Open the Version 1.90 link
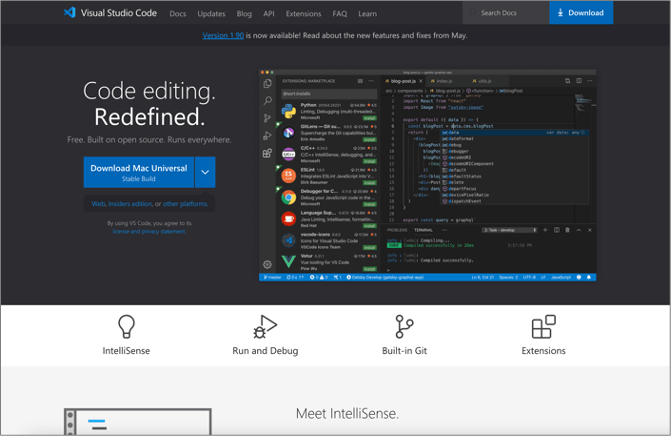Image resolution: width=671 pixels, height=436 pixels. coord(223,36)
